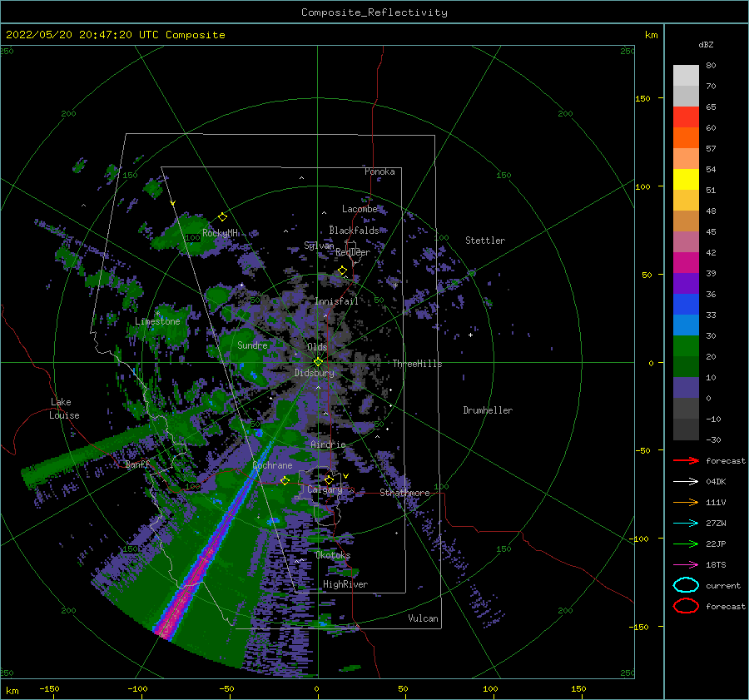Click the Lacombe city label
Viewport: 749px width, 700px height.
pos(360,209)
